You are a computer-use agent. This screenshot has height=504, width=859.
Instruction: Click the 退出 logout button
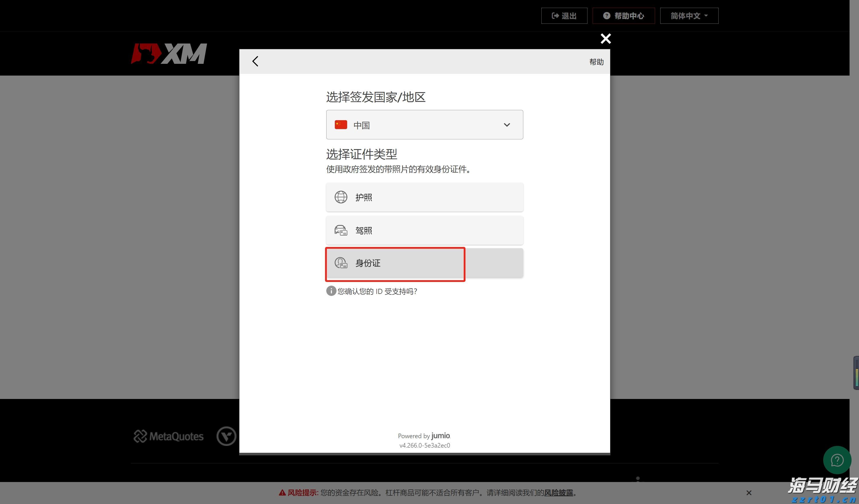564,15
